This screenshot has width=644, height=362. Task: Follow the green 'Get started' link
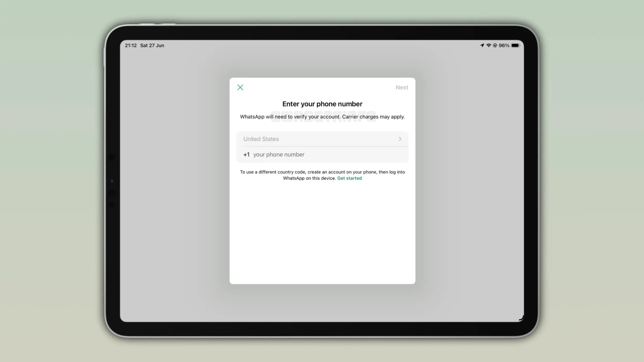(349, 178)
